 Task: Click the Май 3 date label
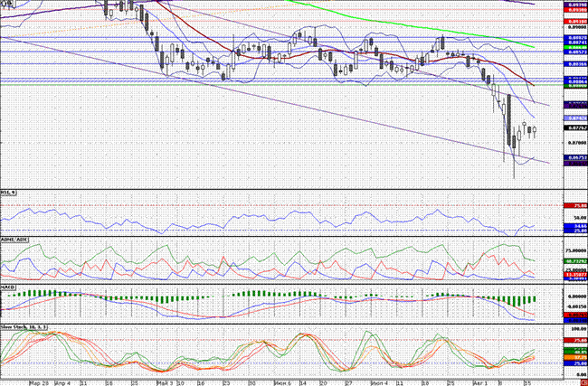click(165, 383)
